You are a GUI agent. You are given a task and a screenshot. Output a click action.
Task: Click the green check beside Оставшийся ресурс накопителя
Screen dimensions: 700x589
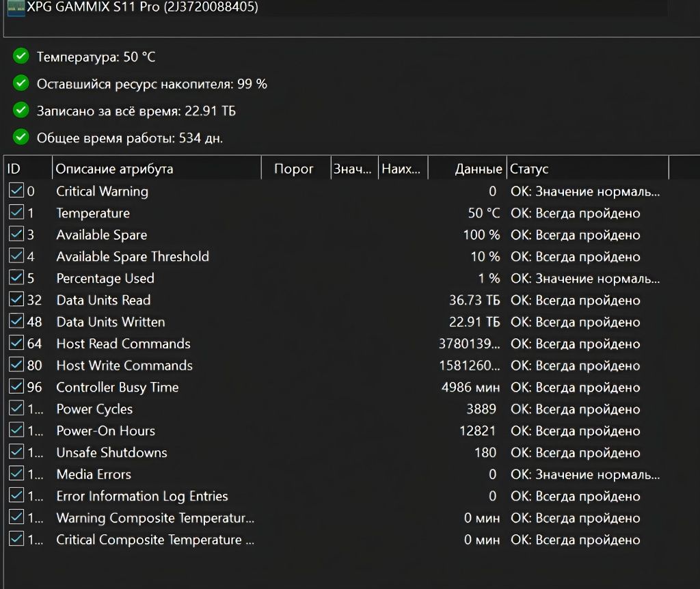[21, 83]
